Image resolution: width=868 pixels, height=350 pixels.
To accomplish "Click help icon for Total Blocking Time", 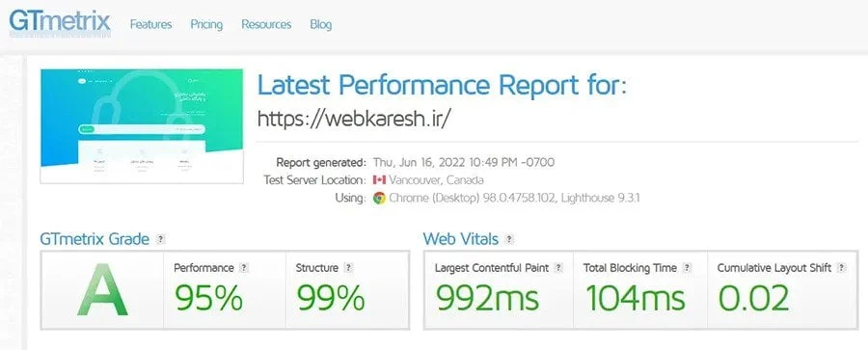I will tap(687, 268).
